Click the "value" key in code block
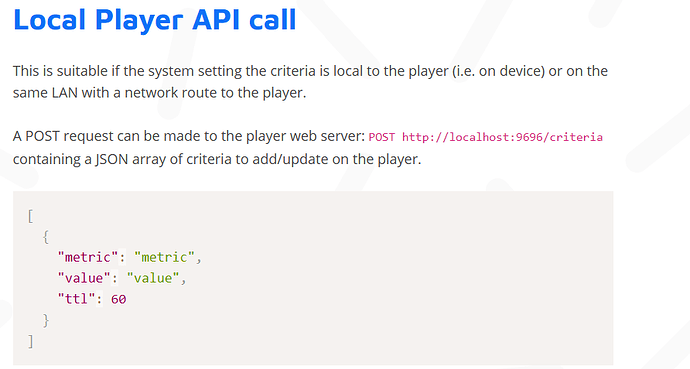The height and width of the screenshot is (369, 690). [84, 278]
